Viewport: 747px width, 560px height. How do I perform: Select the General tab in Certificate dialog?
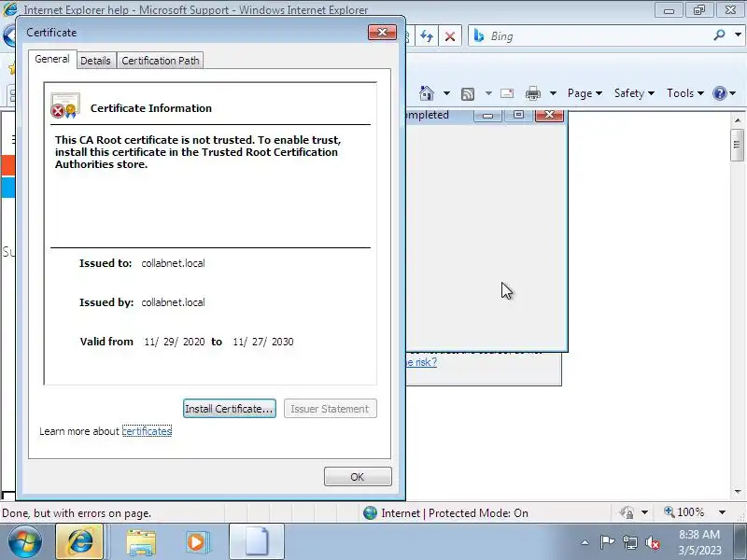[52, 59]
